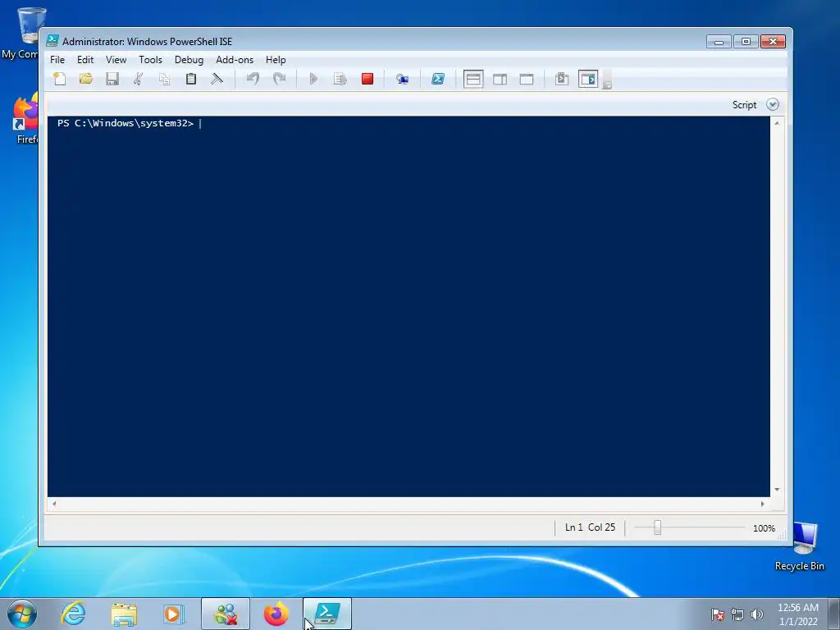
Task: Open toolbar overflow options arrow
Action: pyautogui.click(x=607, y=80)
